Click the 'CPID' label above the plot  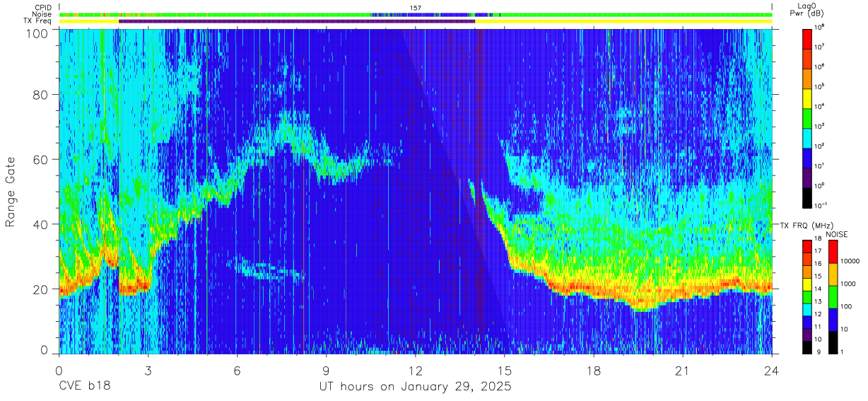(x=42, y=7)
